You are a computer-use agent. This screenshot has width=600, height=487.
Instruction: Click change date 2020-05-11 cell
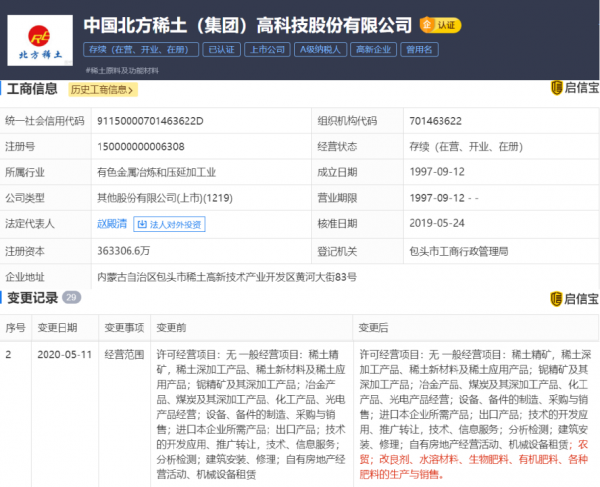(x=65, y=355)
